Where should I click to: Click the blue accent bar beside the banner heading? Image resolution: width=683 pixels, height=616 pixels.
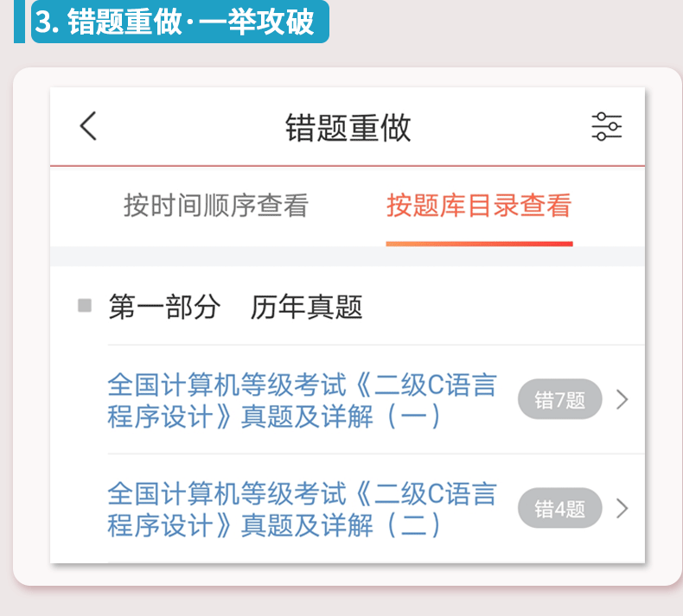(19, 22)
